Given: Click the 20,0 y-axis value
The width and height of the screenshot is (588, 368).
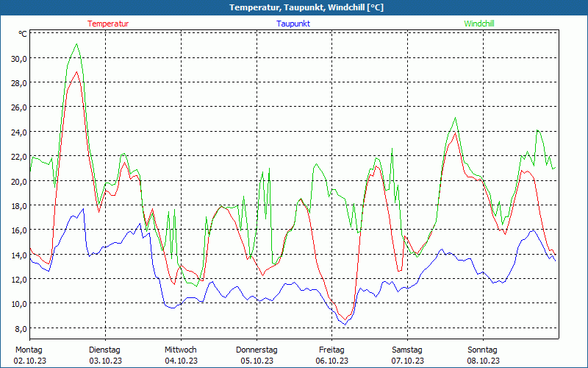Looking at the screenshot, I should (18, 181).
